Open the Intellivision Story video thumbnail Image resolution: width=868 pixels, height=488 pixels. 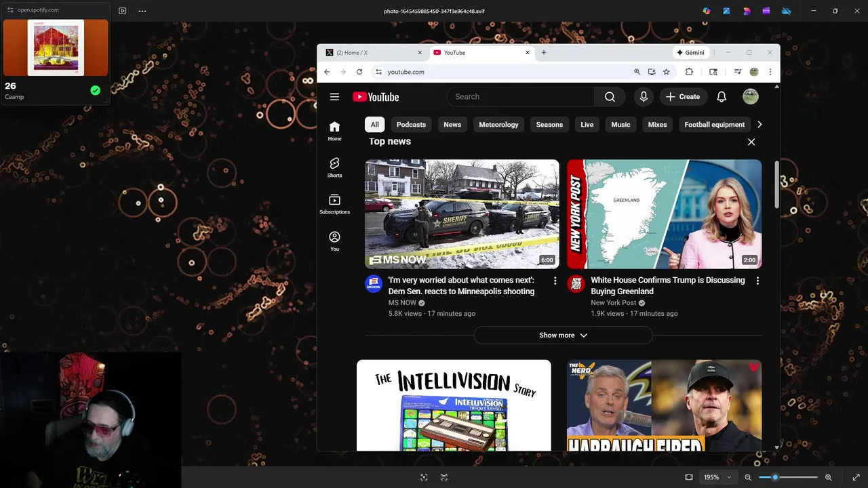click(x=454, y=405)
